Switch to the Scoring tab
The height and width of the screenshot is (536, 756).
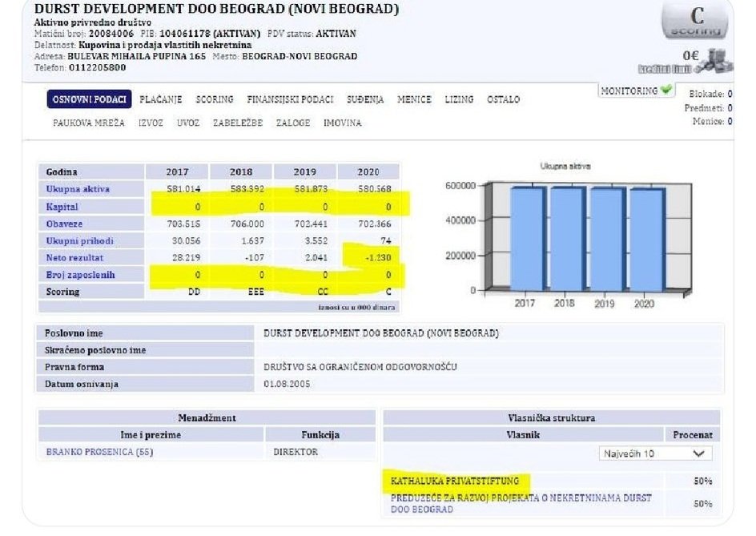[x=215, y=99]
